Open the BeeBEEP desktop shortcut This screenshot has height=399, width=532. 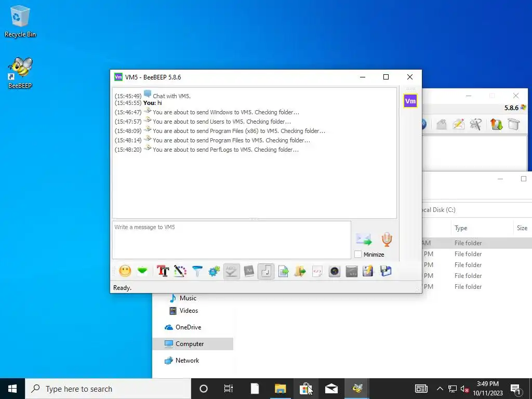(20, 73)
